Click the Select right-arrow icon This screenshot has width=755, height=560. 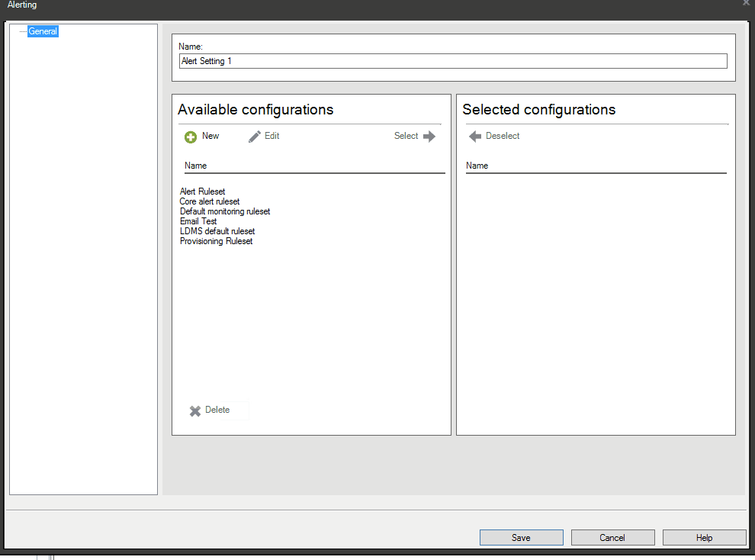point(428,136)
